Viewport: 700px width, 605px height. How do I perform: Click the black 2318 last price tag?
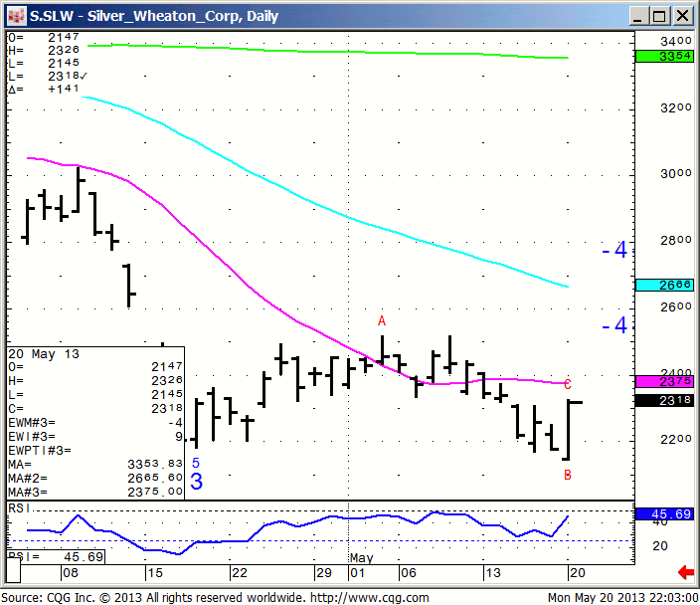point(663,400)
